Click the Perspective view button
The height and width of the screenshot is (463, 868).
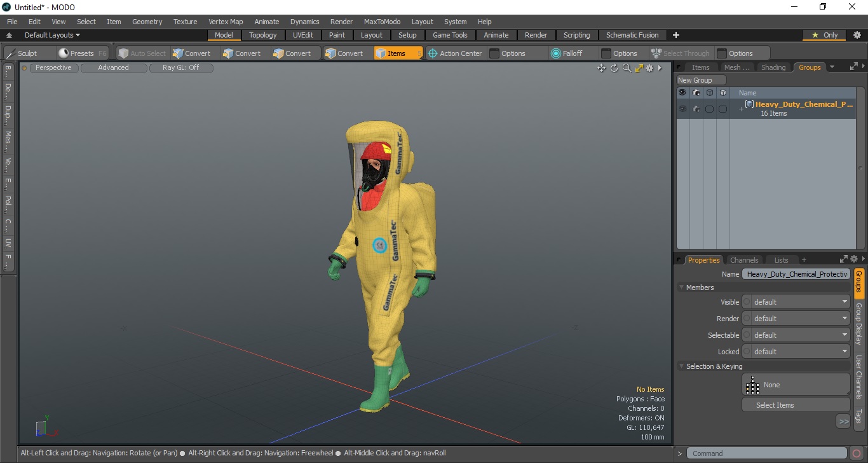pos(54,67)
